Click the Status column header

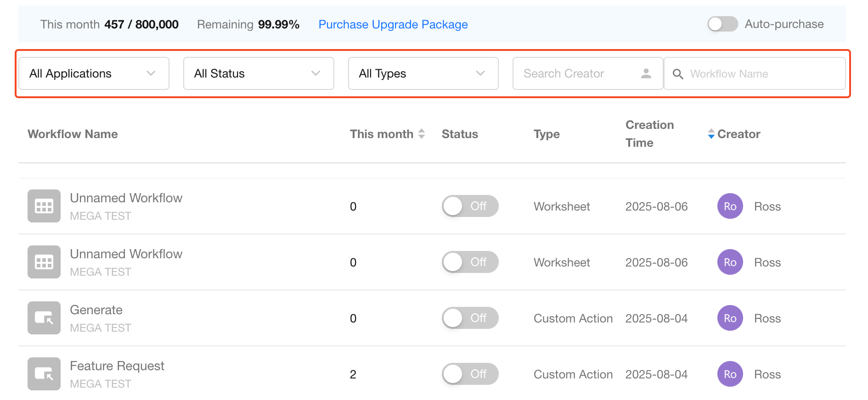click(x=460, y=134)
